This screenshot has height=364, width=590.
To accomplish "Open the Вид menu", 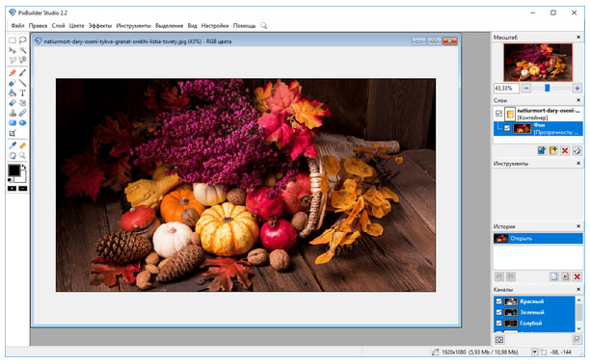I will click(x=192, y=26).
